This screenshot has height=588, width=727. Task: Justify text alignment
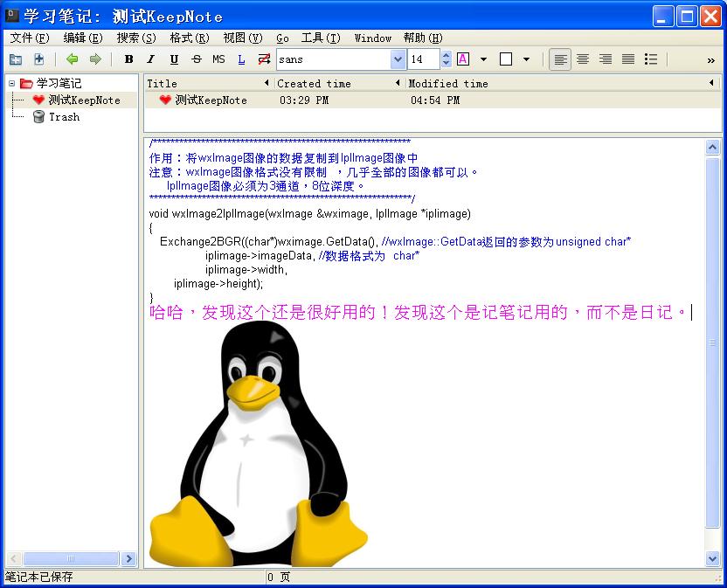(x=628, y=59)
